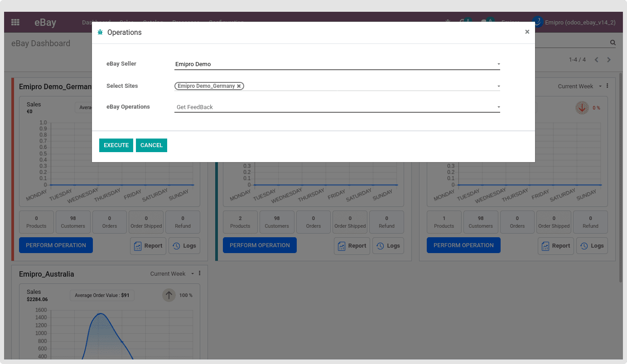Click PERFORM OPERATION on card with 2 Products
This screenshot has width=627, height=364.
pyautogui.click(x=260, y=245)
